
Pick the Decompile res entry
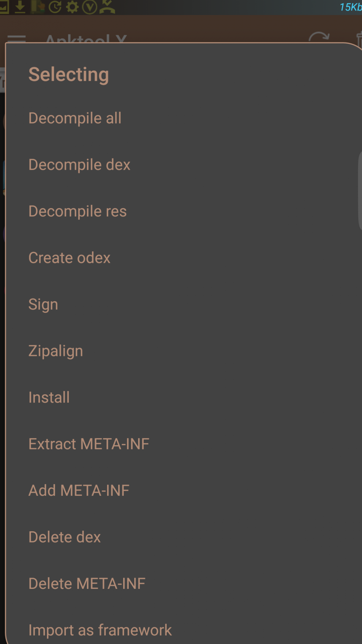pyautogui.click(x=78, y=211)
